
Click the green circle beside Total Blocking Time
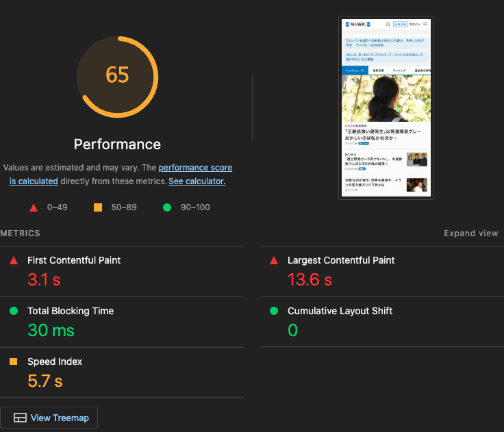click(x=14, y=312)
